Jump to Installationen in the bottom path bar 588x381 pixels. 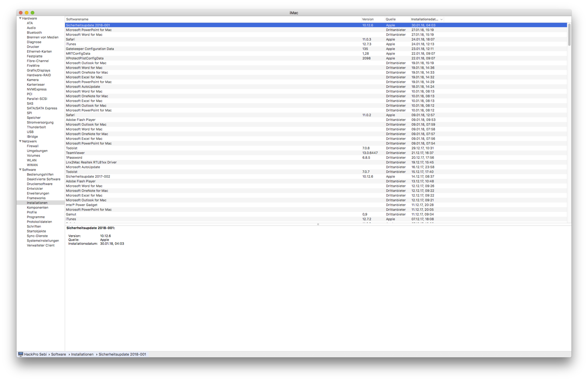coord(82,354)
